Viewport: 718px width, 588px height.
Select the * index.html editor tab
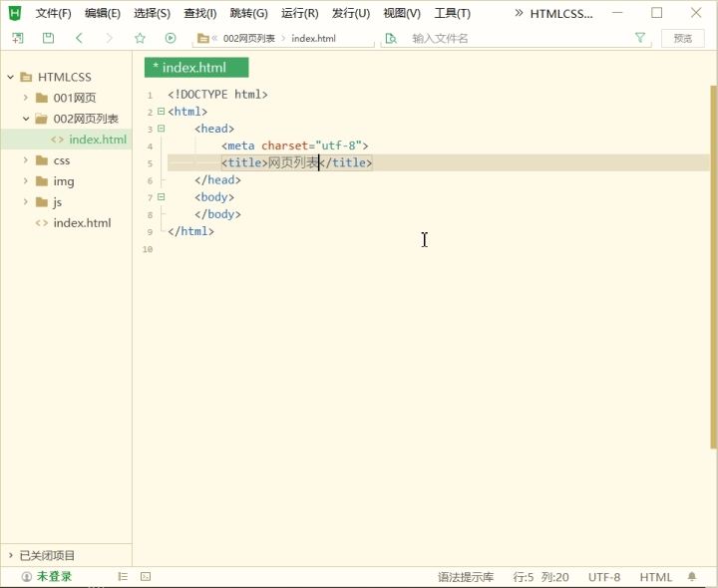(x=196, y=67)
